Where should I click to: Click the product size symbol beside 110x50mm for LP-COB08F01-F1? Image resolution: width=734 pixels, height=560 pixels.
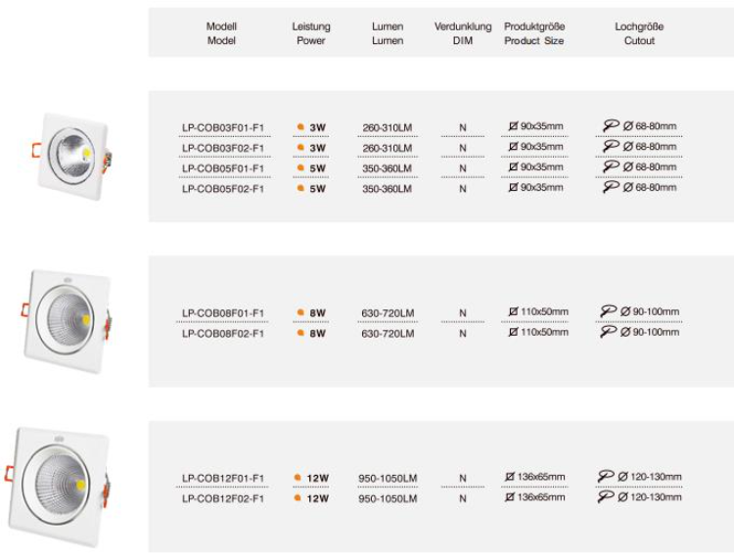513,312
